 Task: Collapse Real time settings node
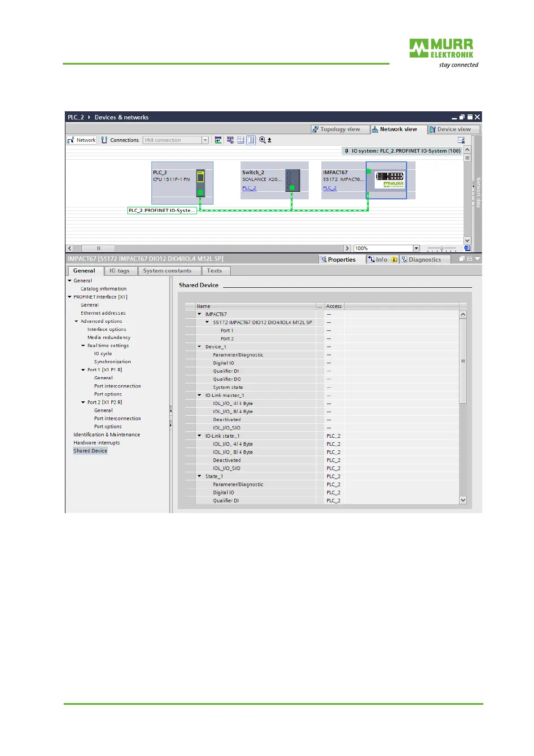pos(83,345)
